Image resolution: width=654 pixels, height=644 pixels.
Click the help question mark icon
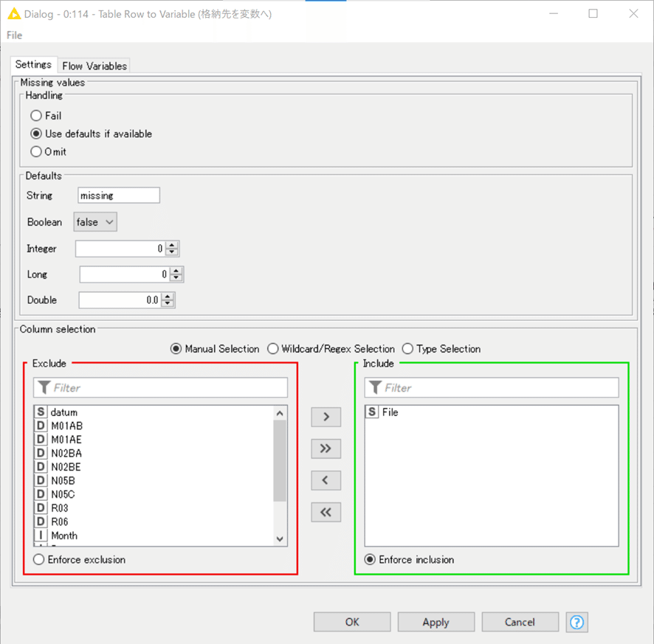tap(576, 623)
